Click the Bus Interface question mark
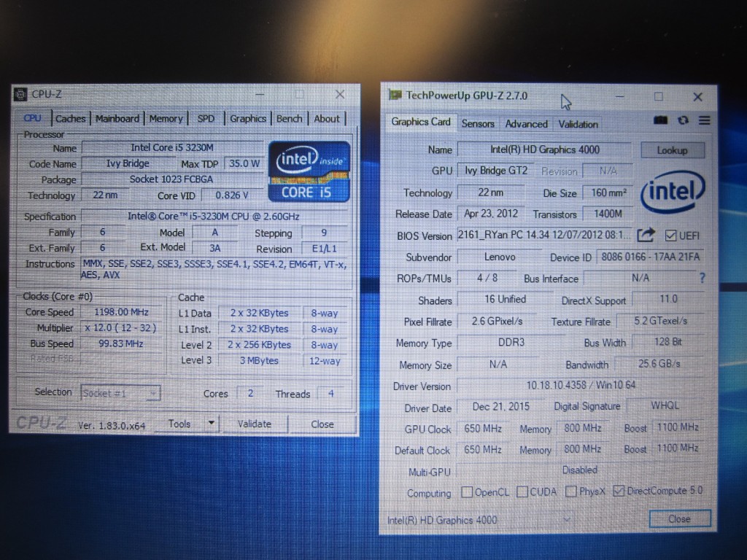 [x=702, y=278]
